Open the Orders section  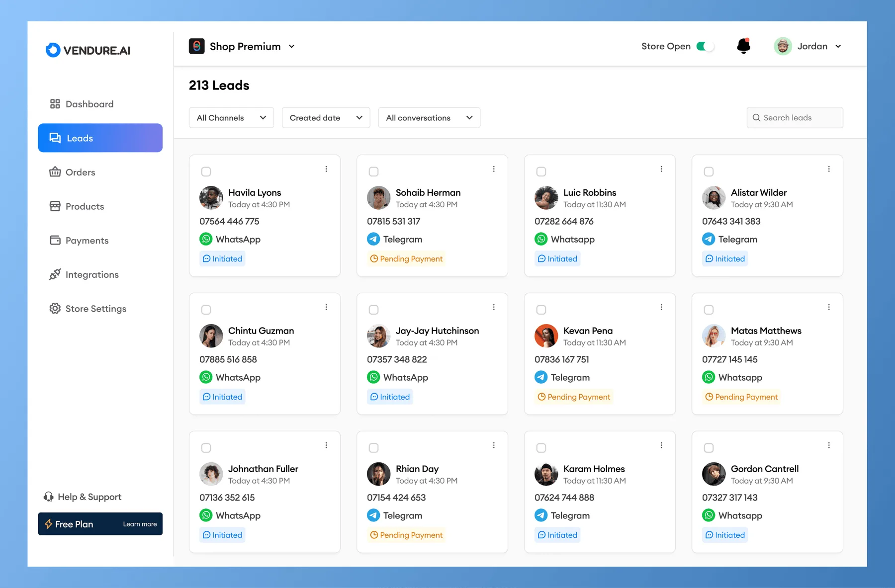[72, 172]
